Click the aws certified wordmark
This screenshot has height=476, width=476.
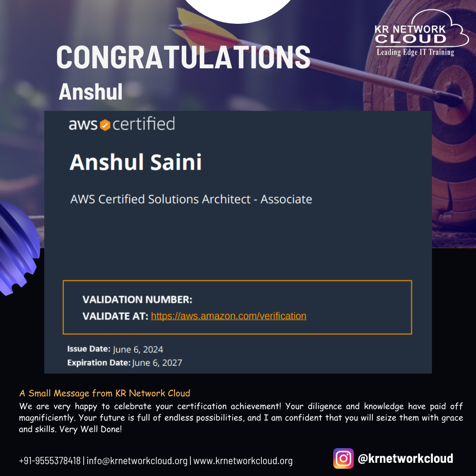point(122,124)
